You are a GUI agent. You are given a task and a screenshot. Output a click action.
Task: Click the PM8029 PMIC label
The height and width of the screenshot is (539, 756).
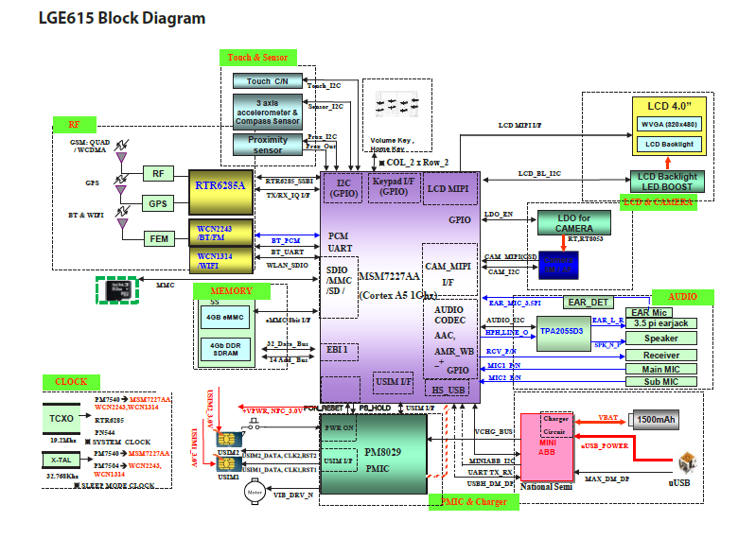point(382,460)
